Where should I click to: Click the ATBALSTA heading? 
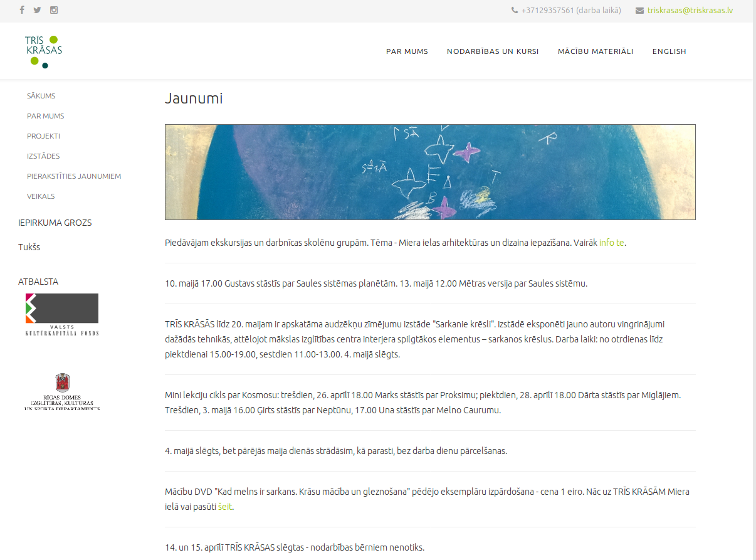[x=38, y=282]
